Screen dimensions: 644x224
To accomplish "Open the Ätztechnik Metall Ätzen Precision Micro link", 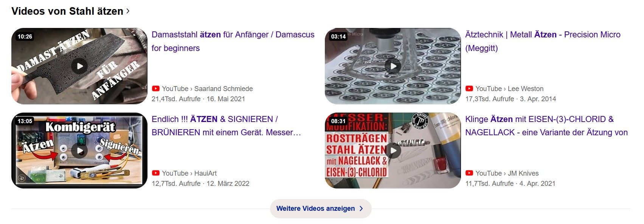I will point(543,41).
